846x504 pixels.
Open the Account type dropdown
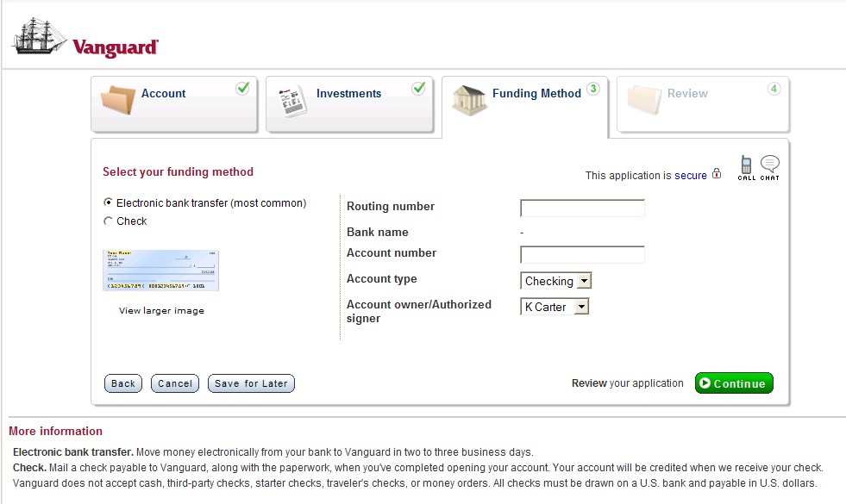point(556,281)
